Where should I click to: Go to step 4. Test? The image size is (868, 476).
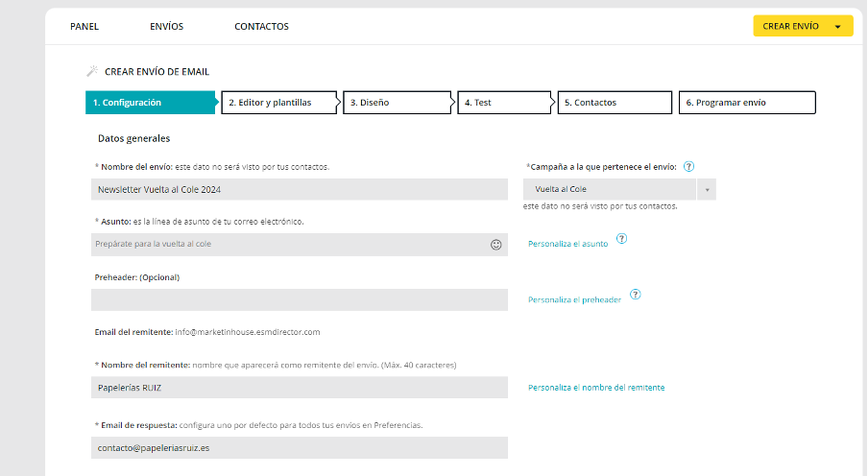pyautogui.click(x=504, y=103)
